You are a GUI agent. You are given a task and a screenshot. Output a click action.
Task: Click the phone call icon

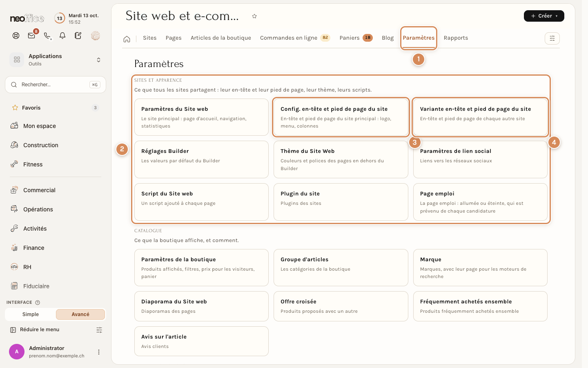[x=47, y=36]
